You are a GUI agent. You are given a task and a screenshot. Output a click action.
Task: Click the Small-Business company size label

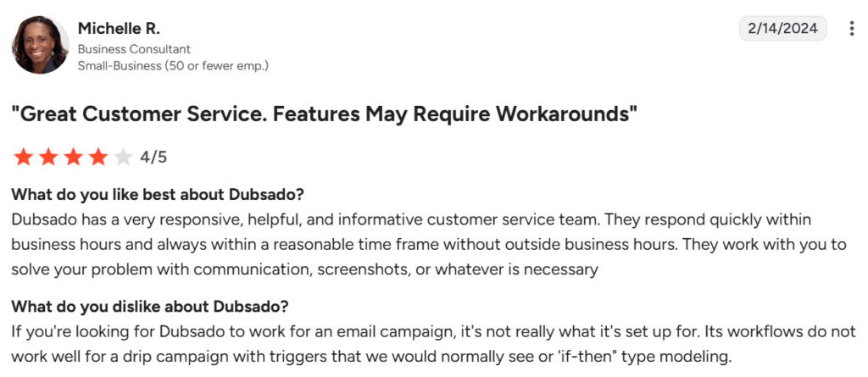tap(173, 65)
